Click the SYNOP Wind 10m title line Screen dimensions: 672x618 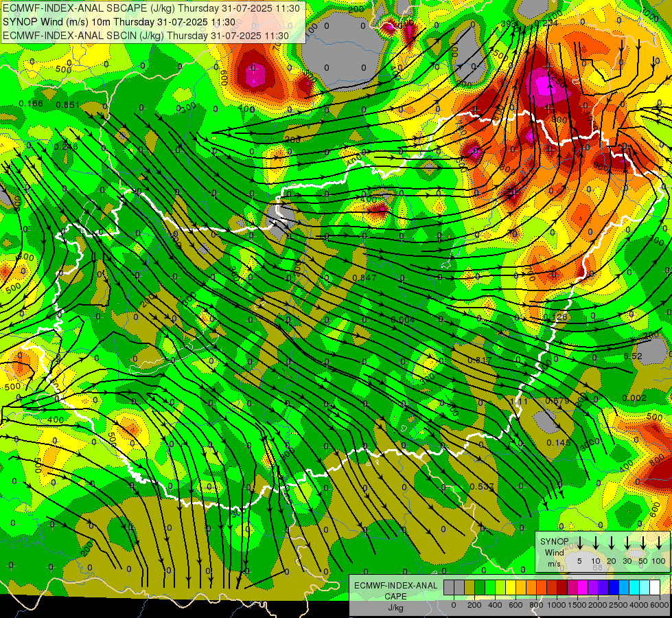point(119,22)
